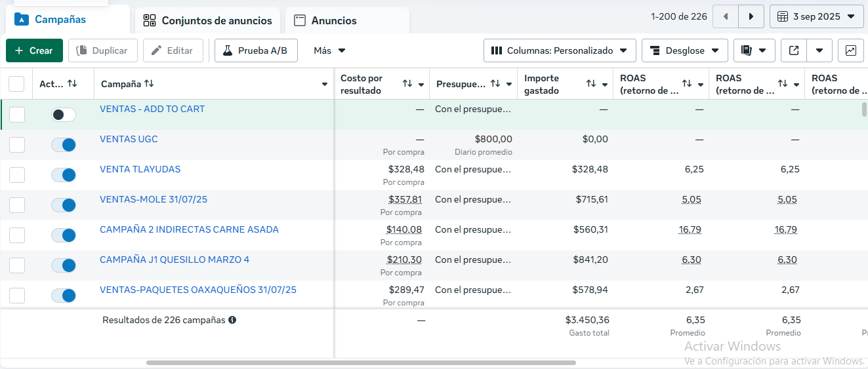Go to previous page of results
868x369 pixels.
725,16
